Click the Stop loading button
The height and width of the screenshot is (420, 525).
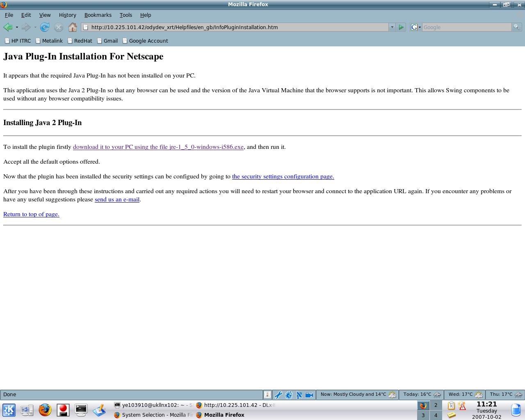[x=59, y=27]
